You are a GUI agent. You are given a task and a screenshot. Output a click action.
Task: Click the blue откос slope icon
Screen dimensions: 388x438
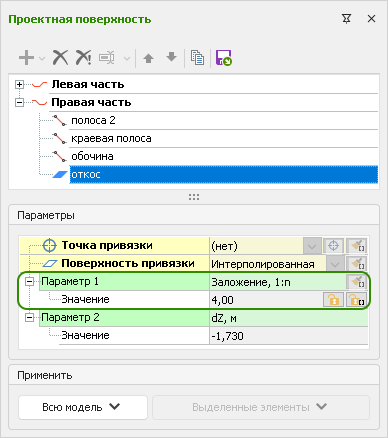pos(60,174)
